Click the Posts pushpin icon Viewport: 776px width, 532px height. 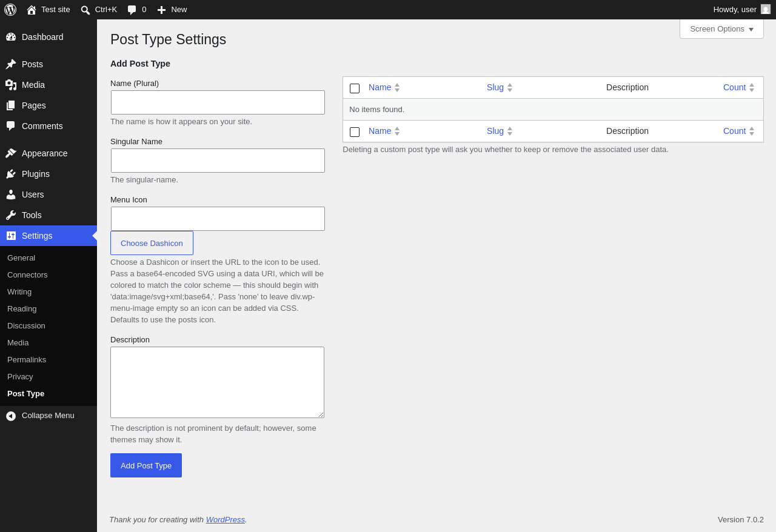coord(11,64)
